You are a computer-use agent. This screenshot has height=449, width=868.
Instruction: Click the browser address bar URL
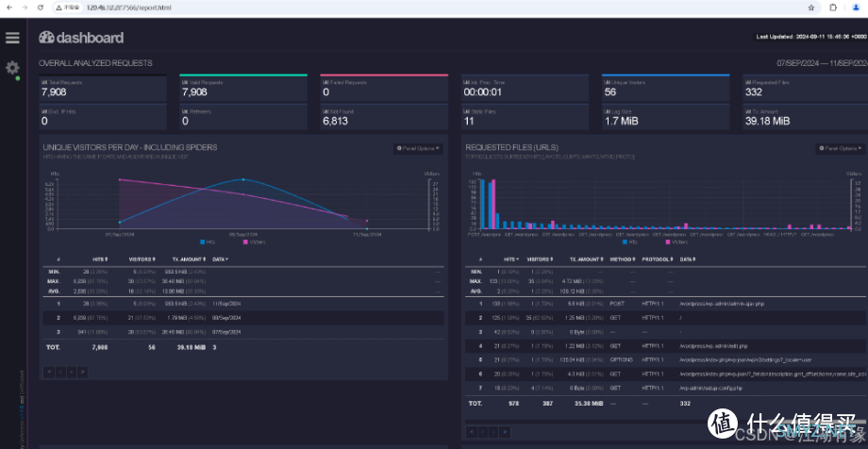point(129,8)
